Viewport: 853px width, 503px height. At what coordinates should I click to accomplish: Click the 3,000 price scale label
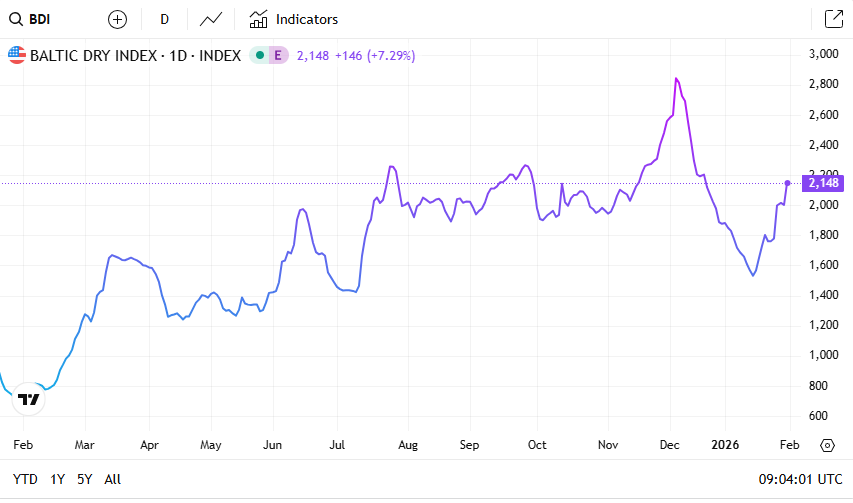click(822, 54)
